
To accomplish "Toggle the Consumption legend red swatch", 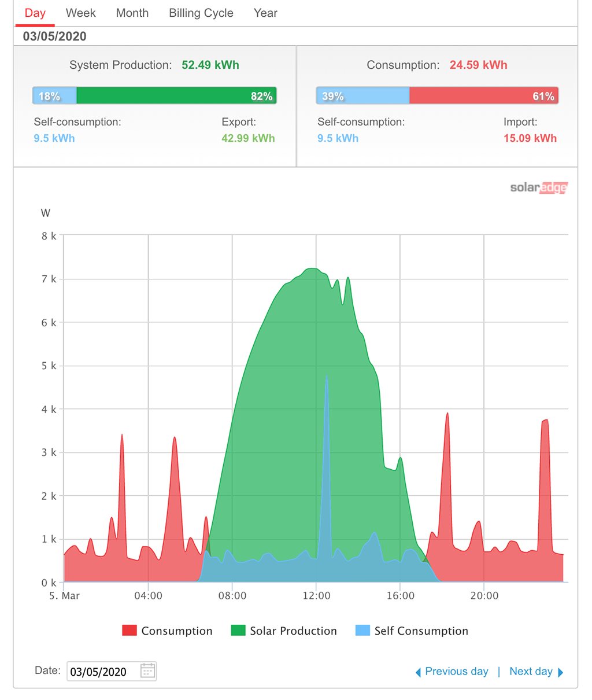I will [129, 631].
